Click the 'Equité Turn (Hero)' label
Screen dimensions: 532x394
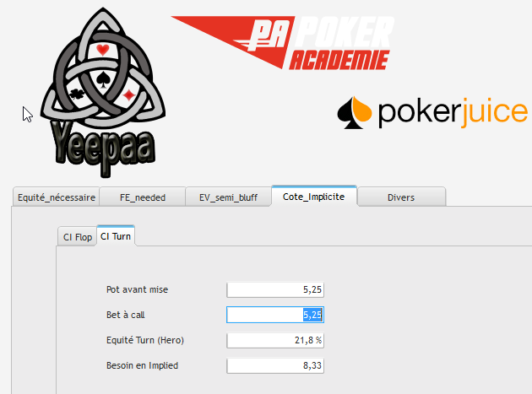(x=145, y=340)
